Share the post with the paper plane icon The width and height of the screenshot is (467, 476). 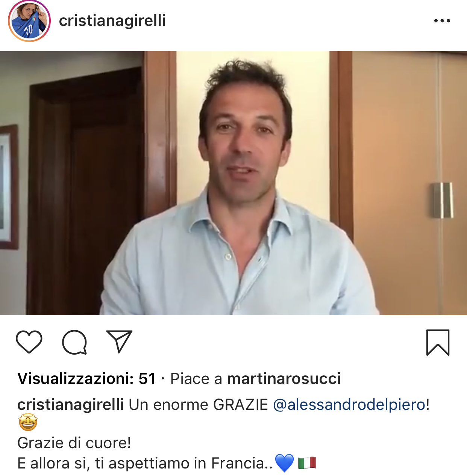(x=119, y=342)
